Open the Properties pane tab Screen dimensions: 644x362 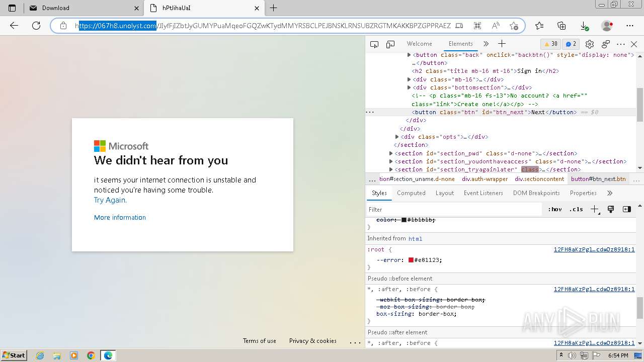(583, 193)
